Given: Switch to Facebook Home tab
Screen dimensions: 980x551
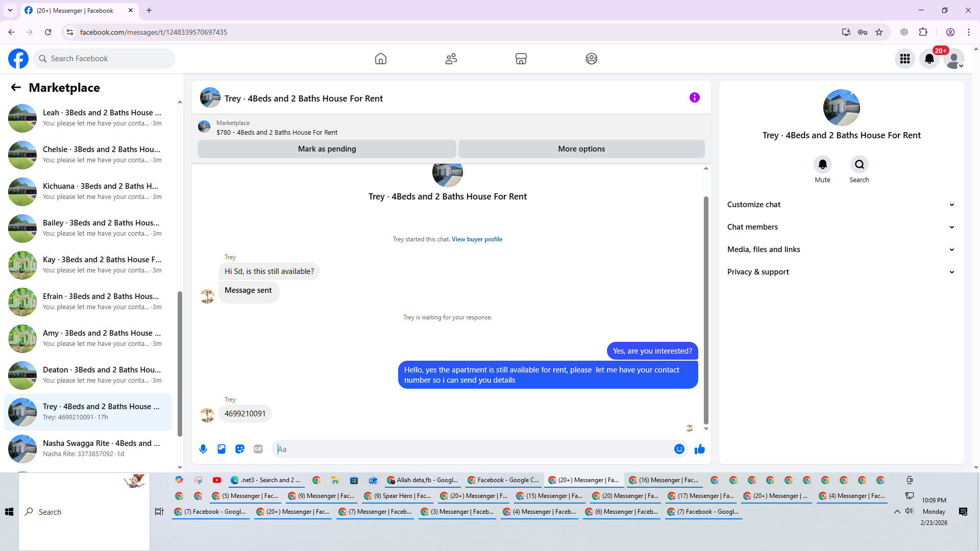Looking at the screenshot, I should (381, 59).
